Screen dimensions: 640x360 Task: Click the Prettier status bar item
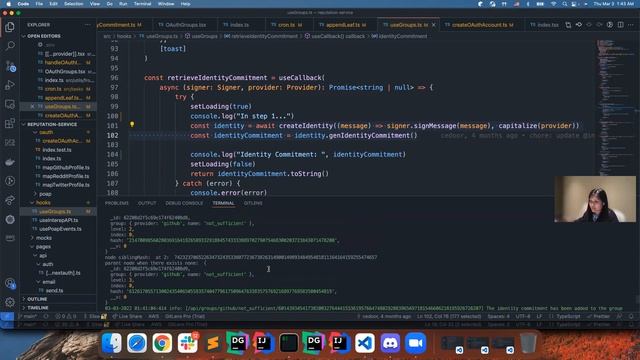(598, 316)
